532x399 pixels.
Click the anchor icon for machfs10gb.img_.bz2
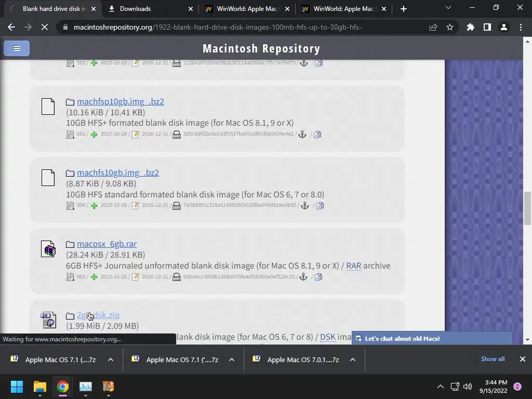(304, 206)
